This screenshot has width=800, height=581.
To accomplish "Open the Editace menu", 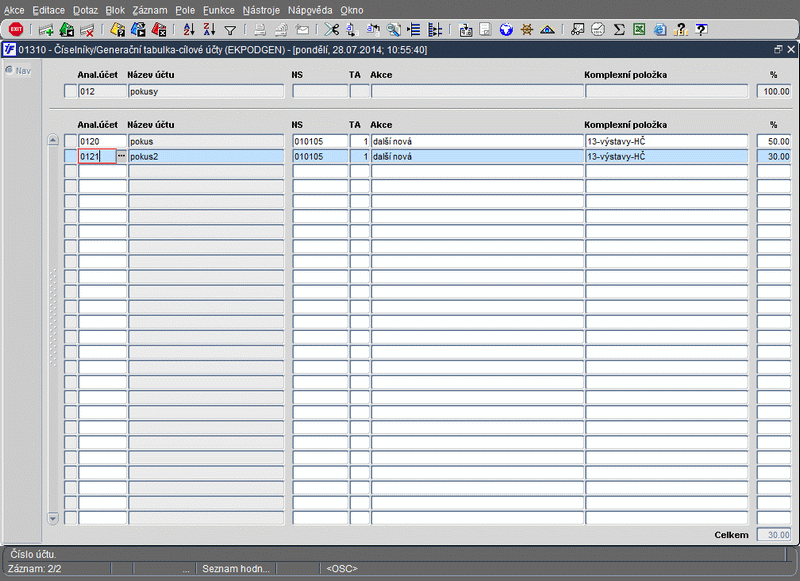I will coord(48,10).
